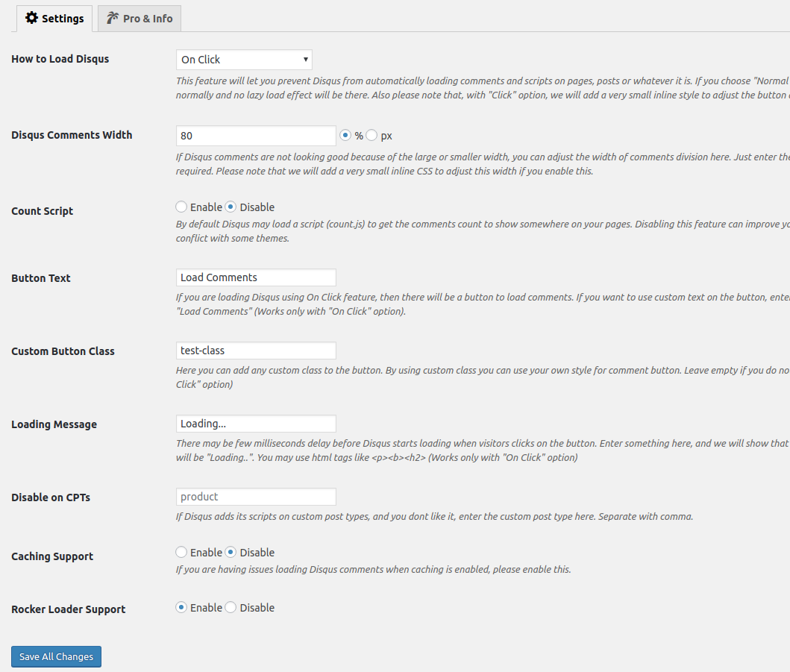
Task: Click the Disable on CPTs field
Action: point(256,497)
